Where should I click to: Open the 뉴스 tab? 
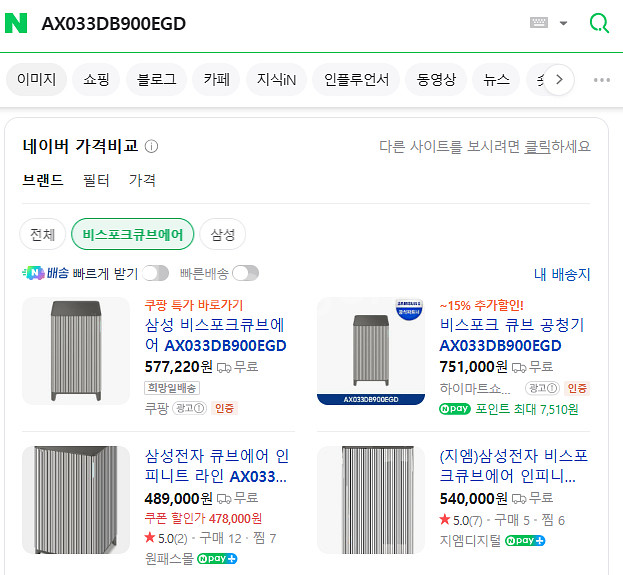click(x=496, y=79)
